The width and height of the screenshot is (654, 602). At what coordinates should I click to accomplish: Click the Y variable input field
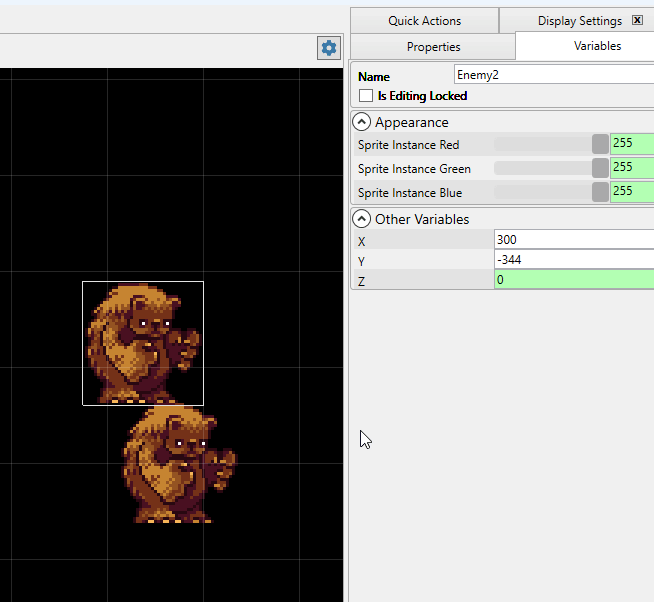573,260
